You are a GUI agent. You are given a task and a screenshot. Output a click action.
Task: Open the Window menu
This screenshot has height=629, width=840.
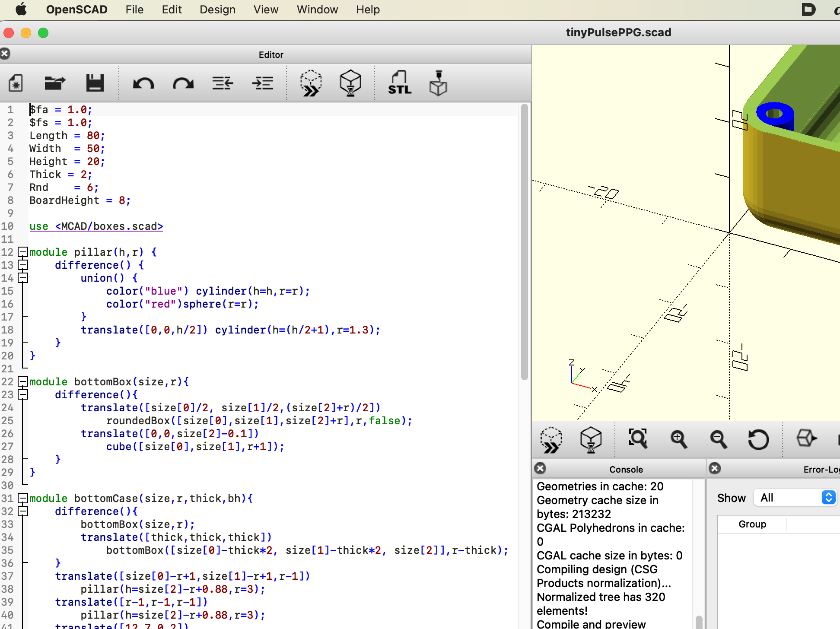pos(317,10)
